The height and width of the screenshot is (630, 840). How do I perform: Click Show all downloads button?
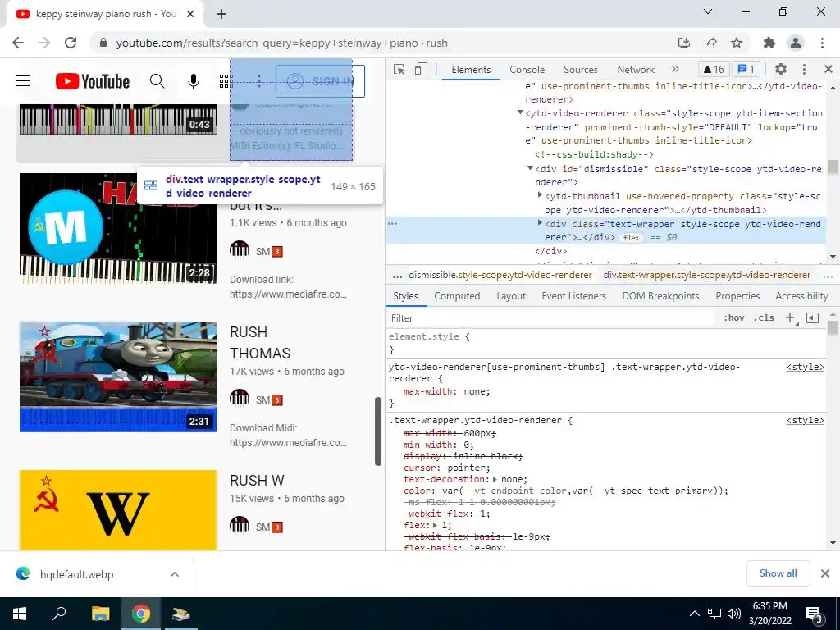tap(778, 573)
